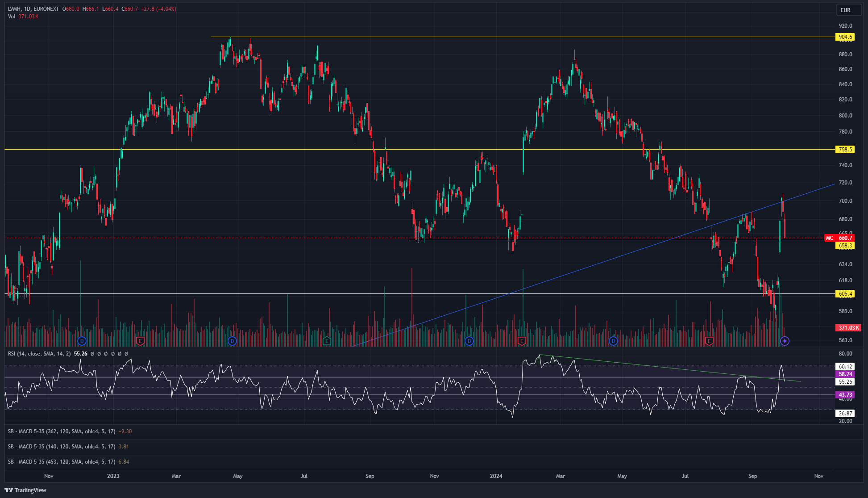Click the earnings E marker near late January 2023
Screen dimensions: 868x498
140,341
